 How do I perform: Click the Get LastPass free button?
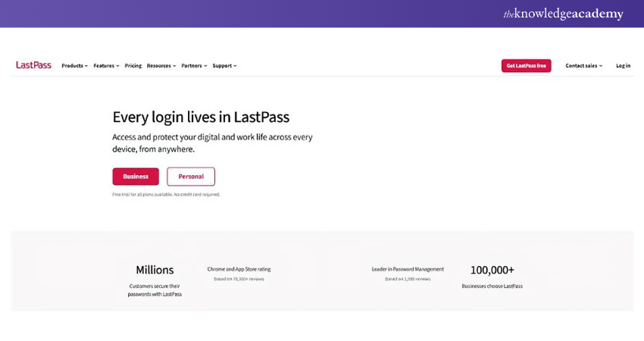(x=526, y=66)
